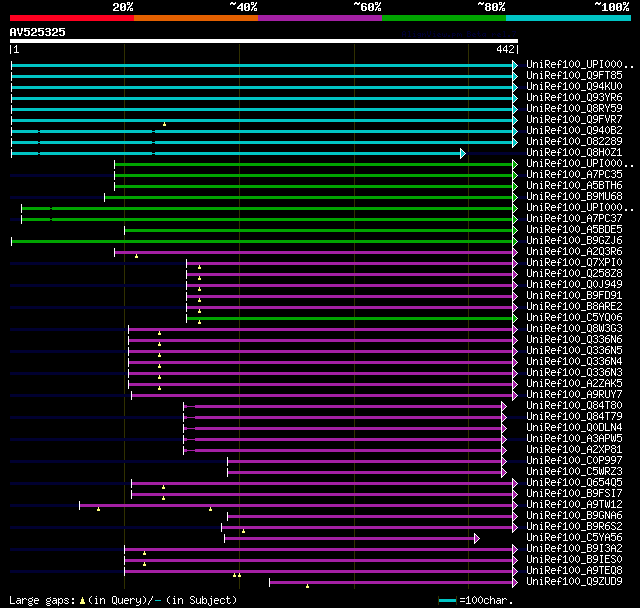
Task: Open the UniRef100_Q94KU0 hit label
Action: point(574,87)
